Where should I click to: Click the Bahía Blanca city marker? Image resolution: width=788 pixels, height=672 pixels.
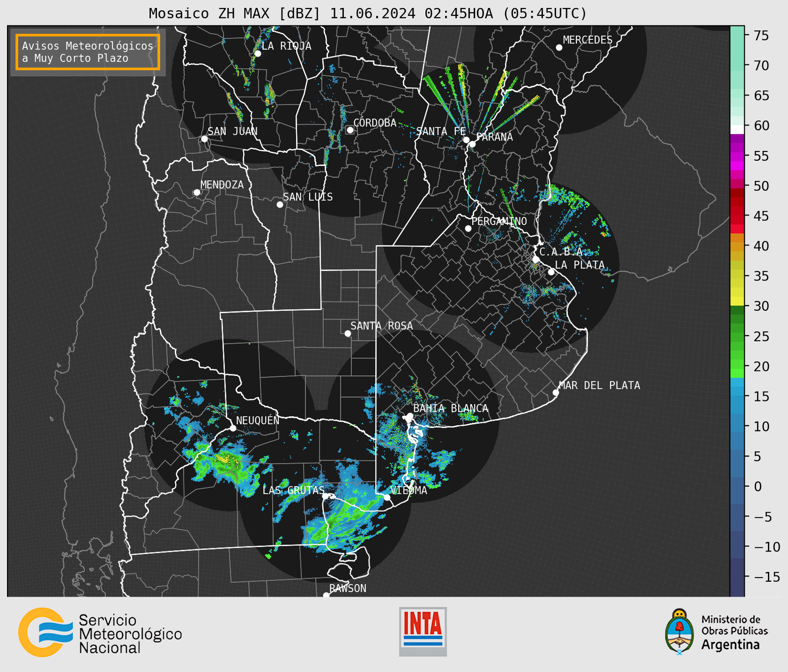point(410,416)
